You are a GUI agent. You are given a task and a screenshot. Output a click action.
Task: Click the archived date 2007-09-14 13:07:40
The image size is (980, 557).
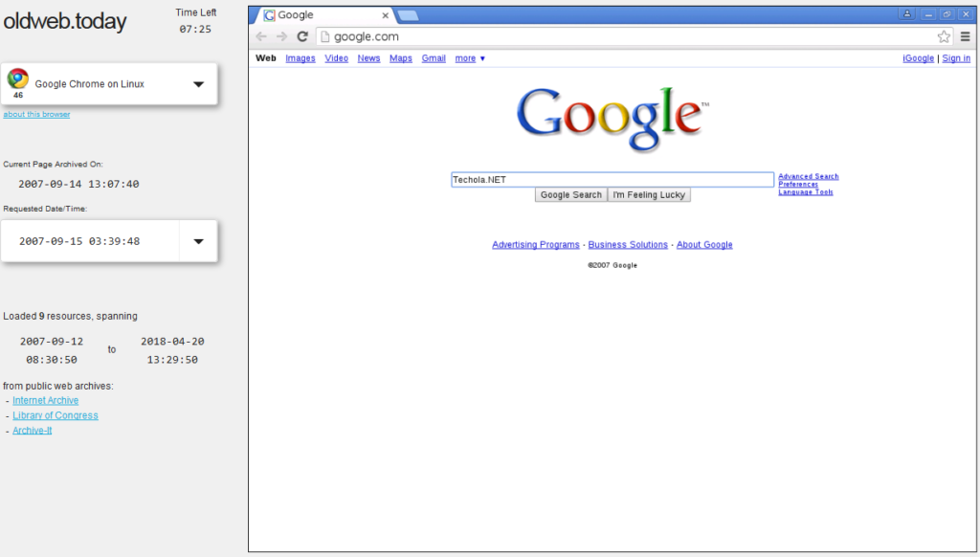[78, 184]
